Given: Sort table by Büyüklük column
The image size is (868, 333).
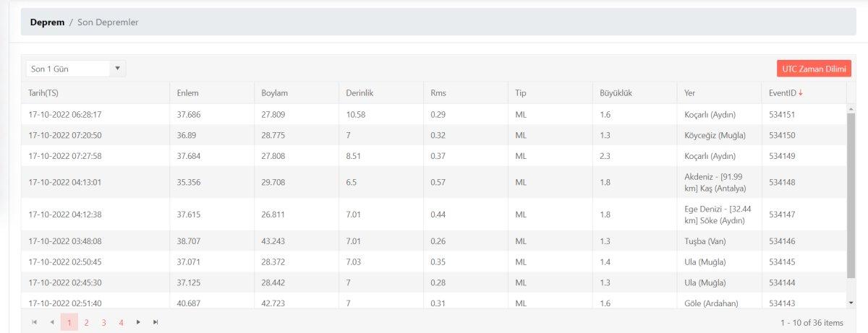Looking at the screenshot, I should (616, 92).
